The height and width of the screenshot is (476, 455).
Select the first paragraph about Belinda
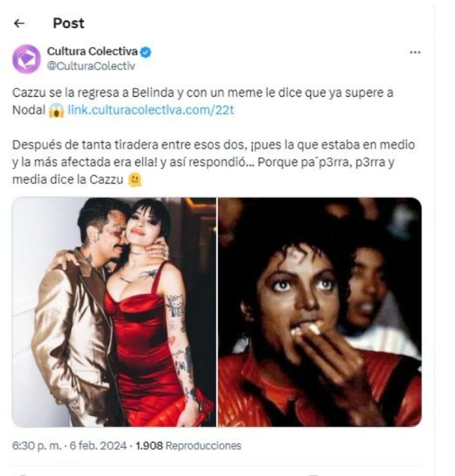click(203, 101)
